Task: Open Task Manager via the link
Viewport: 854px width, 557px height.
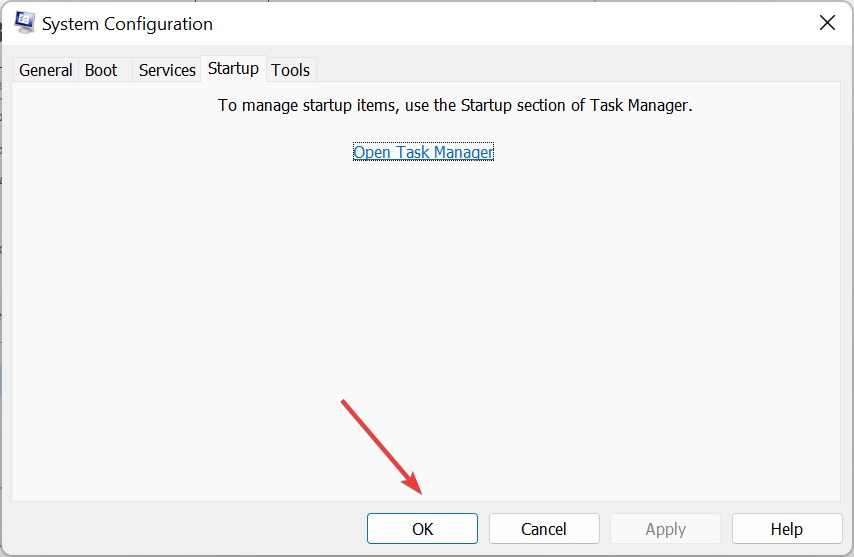Action: (423, 152)
